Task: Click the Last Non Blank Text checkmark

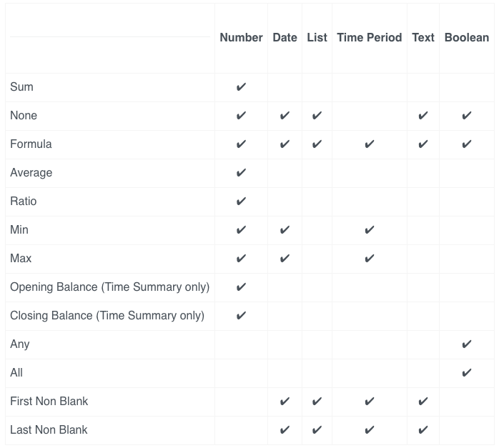Action: pos(423,430)
